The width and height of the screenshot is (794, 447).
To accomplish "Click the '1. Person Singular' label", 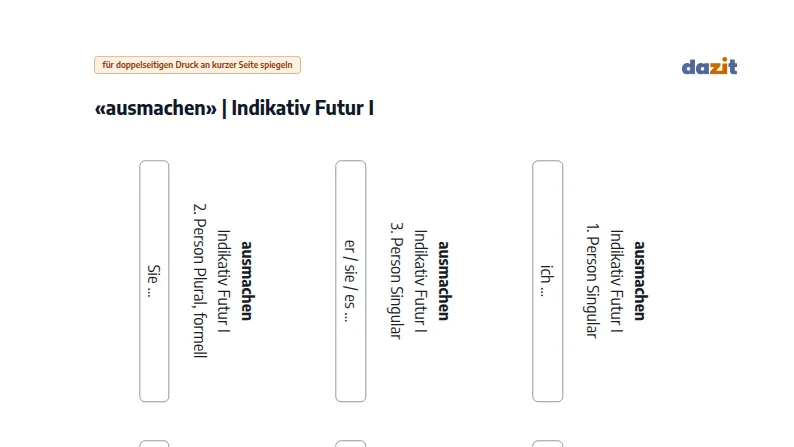I will 592,280.
